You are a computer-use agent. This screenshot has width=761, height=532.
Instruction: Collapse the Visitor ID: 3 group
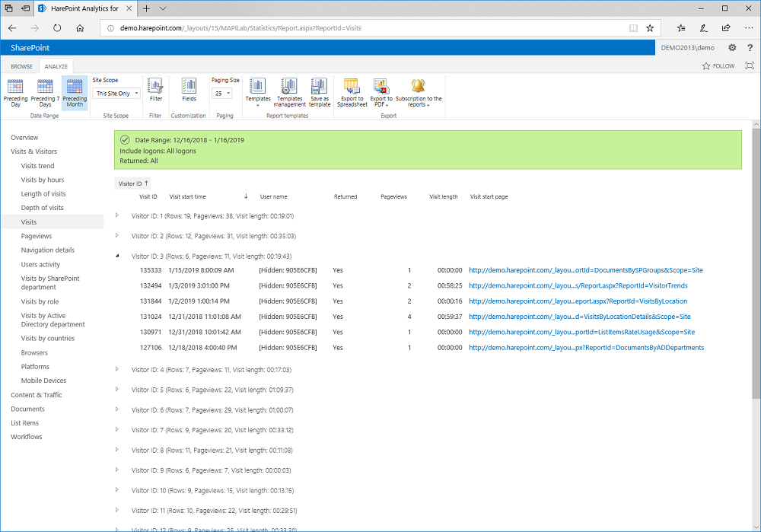(117, 256)
